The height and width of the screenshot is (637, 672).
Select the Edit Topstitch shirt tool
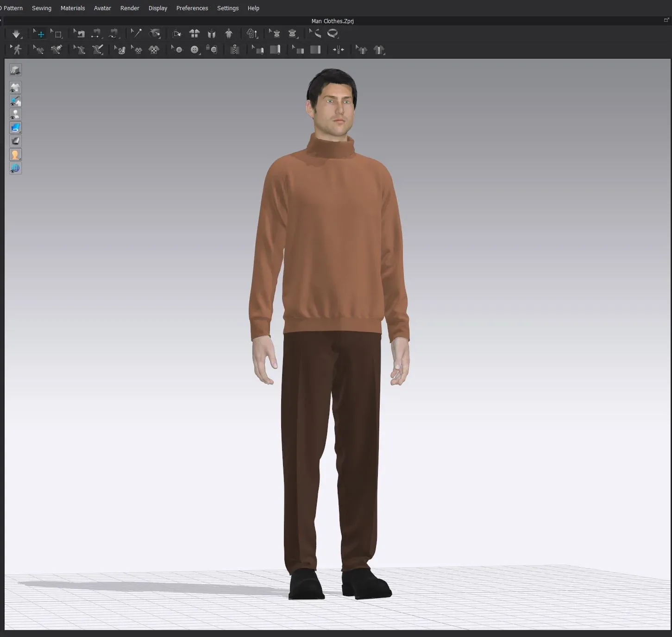(x=361, y=50)
